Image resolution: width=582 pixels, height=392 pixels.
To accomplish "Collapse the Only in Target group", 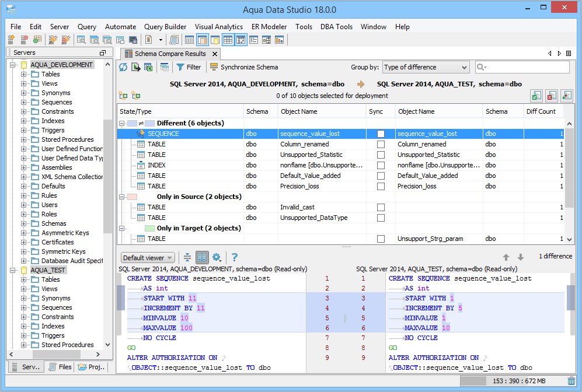I will (x=121, y=229).
